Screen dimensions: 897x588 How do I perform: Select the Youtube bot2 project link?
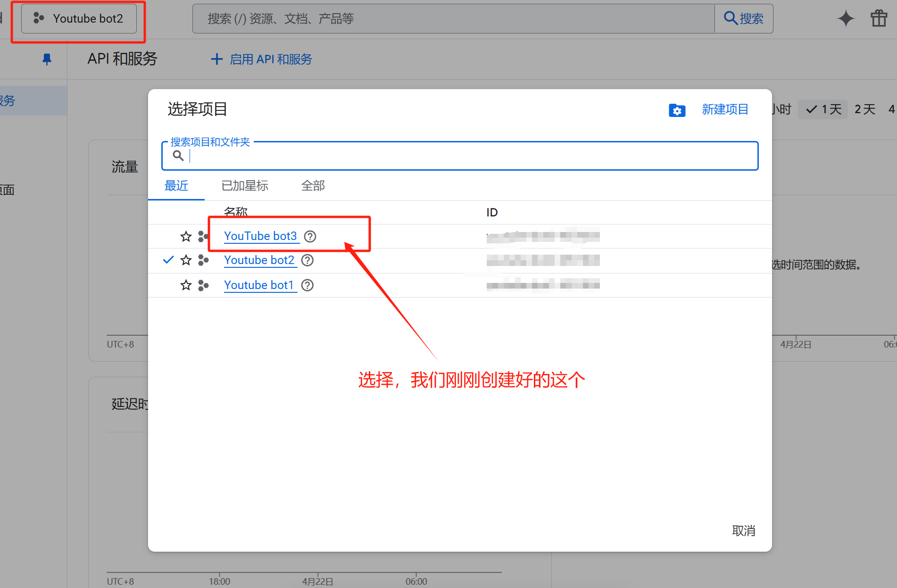click(x=259, y=260)
